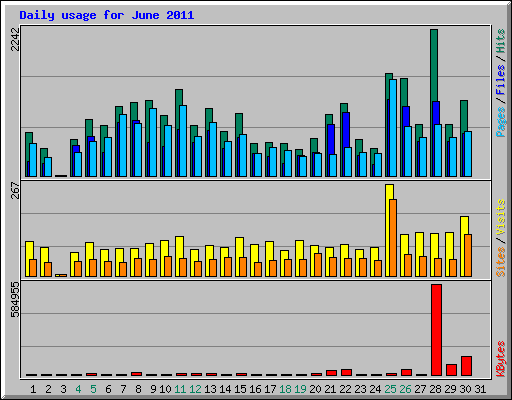Click the blue "Files" legend label
The image size is (512, 400).
click(500, 80)
